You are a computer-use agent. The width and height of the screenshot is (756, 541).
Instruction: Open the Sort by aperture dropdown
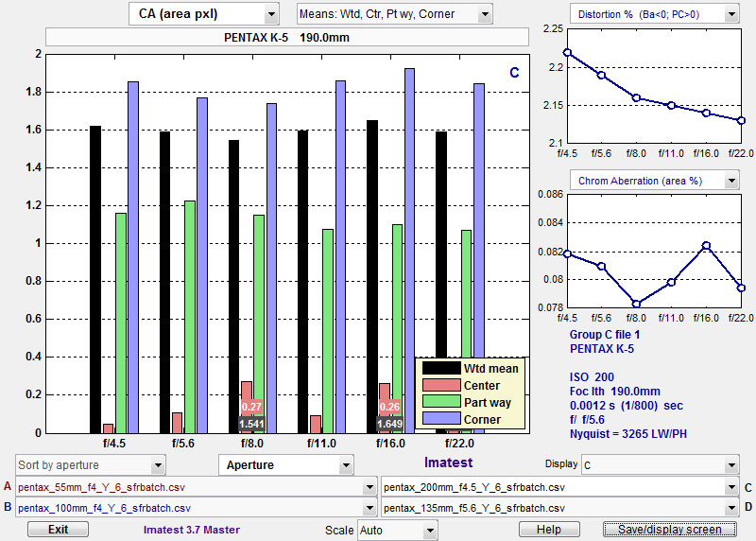[90, 465]
